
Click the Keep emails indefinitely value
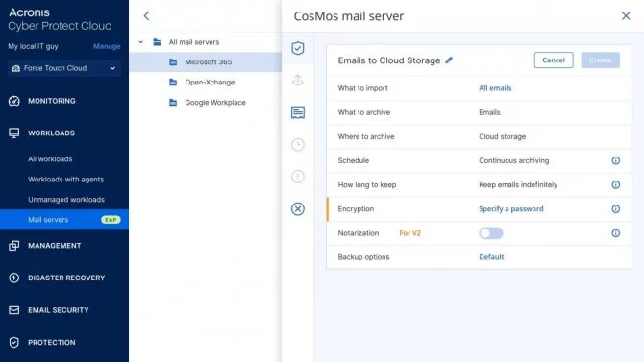(x=518, y=184)
